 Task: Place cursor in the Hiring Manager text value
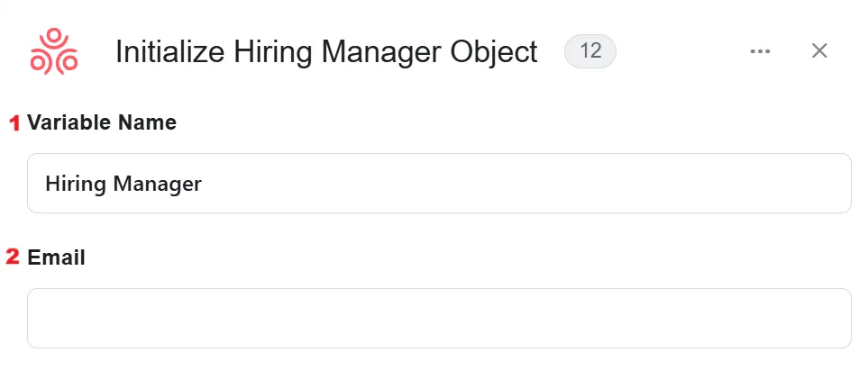click(x=123, y=184)
